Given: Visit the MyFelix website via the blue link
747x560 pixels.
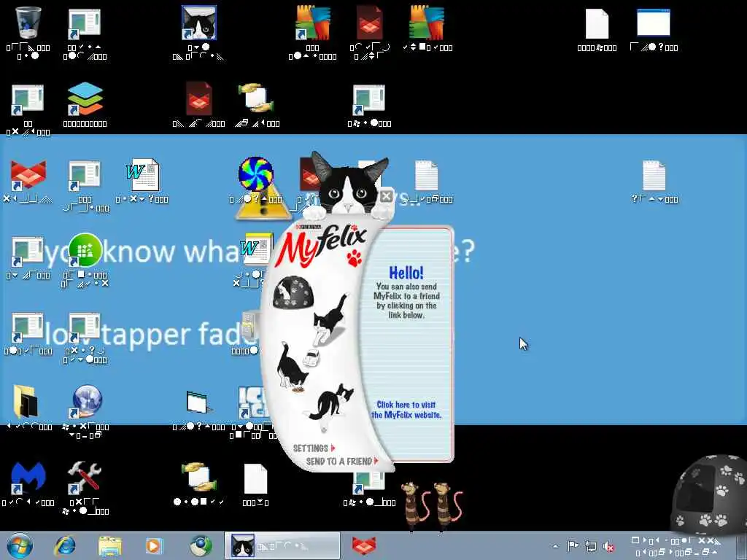Looking at the screenshot, I should coord(406,410).
